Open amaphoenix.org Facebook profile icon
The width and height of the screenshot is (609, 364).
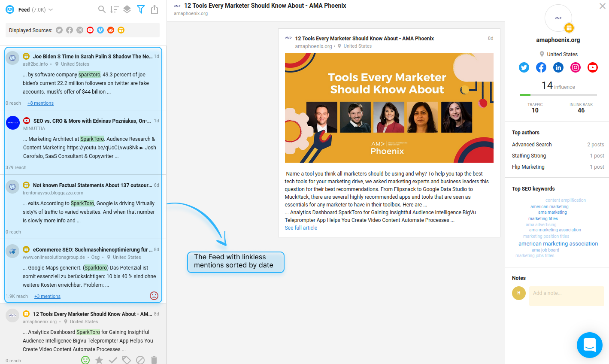[541, 67]
